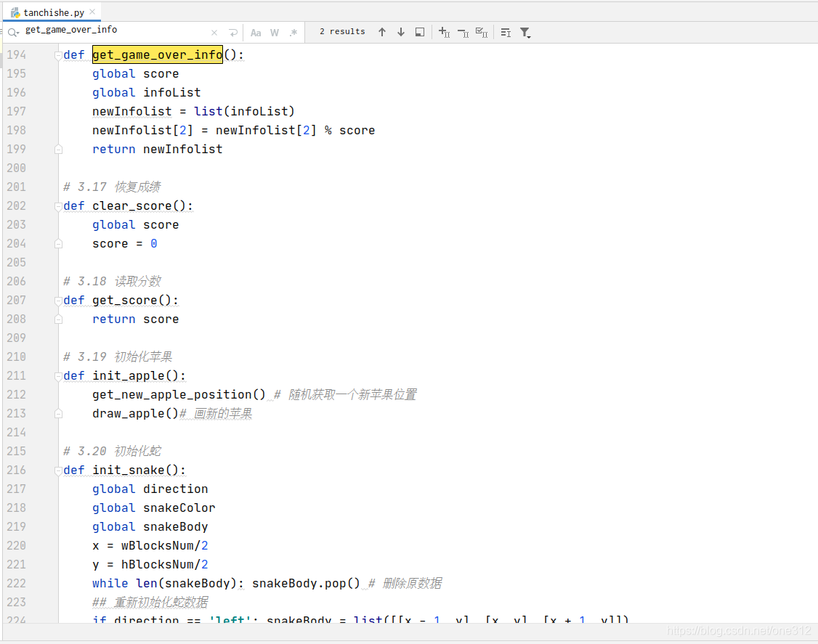Click the highlighted get_game_over_info match
This screenshot has height=644, width=818.
click(158, 54)
